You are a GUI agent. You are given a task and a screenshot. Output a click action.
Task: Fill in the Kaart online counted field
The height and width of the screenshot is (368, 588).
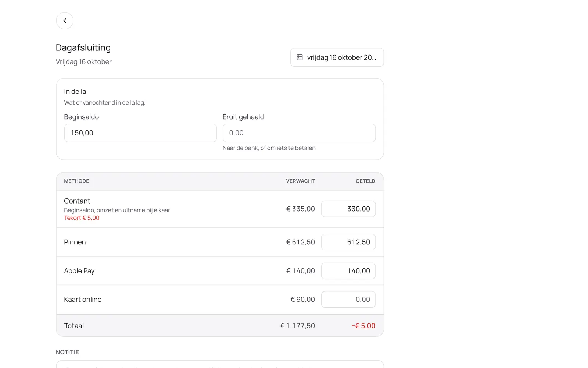pyautogui.click(x=348, y=300)
